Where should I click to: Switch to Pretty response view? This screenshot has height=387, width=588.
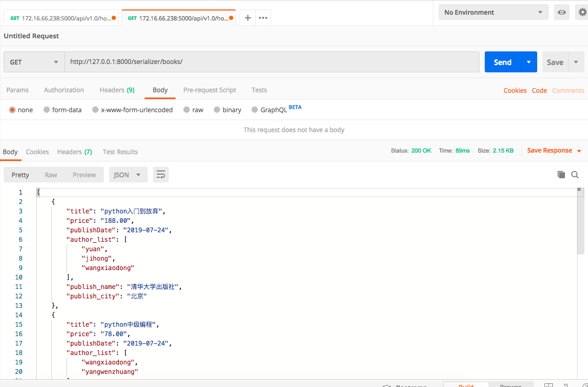20,175
